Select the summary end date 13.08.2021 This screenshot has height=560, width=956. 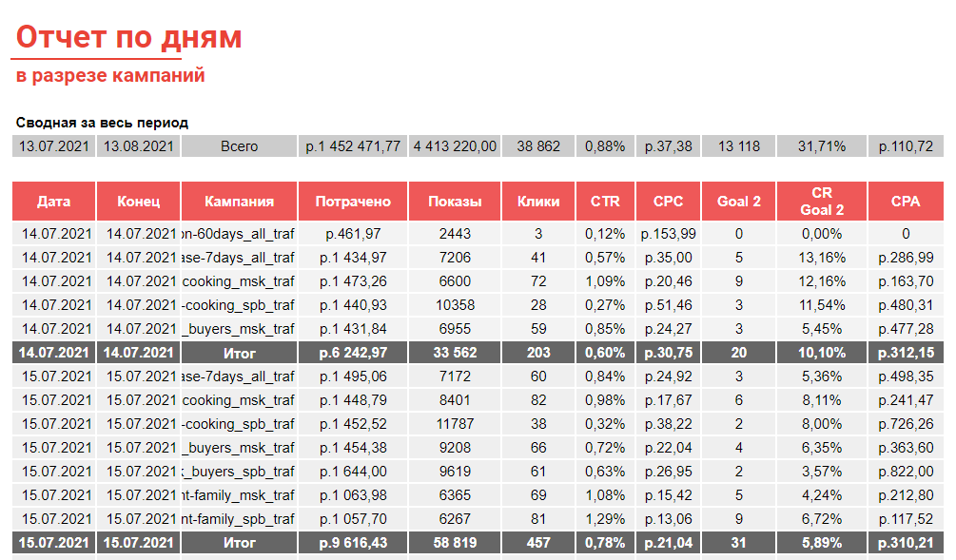pos(138,146)
